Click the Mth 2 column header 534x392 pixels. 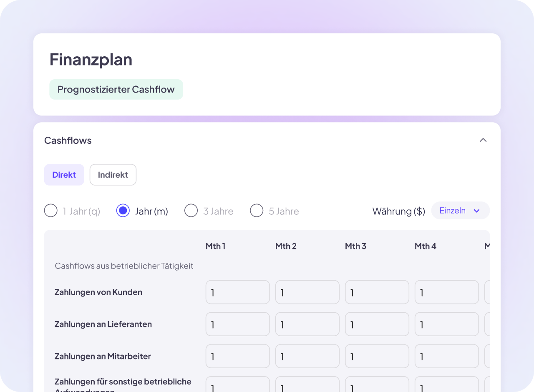coord(286,246)
